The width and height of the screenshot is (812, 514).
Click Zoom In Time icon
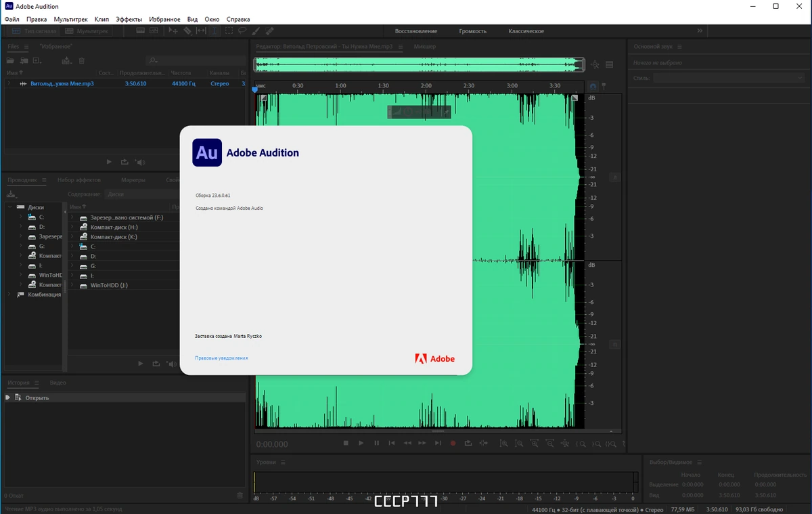pyautogui.click(x=535, y=443)
